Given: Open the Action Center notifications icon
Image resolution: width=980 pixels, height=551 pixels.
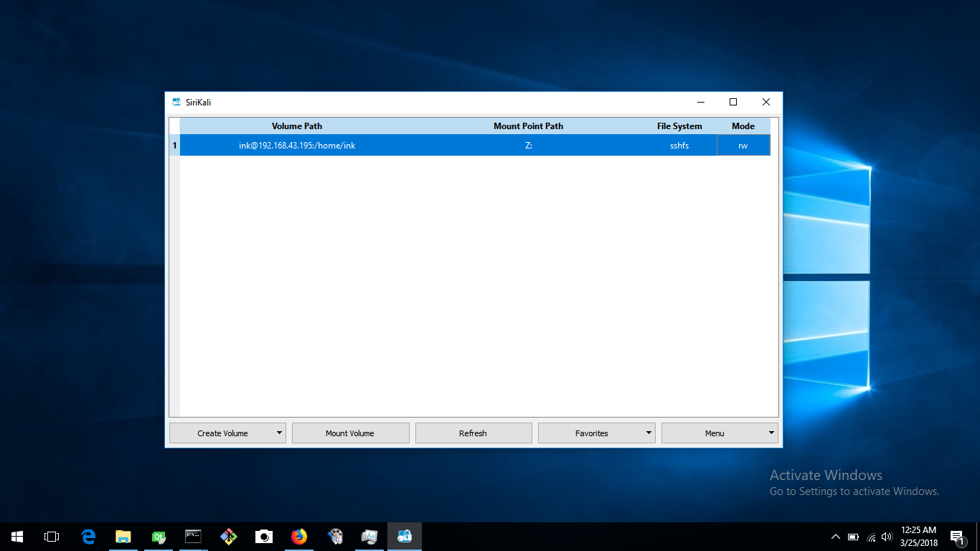Looking at the screenshot, I should (956, 537).
